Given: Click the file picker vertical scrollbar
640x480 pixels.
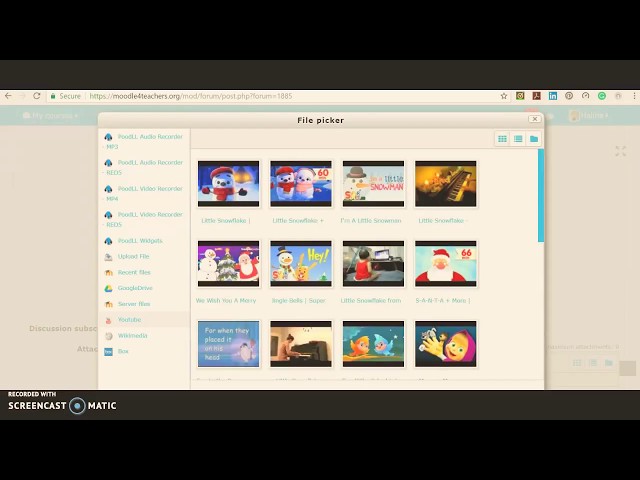Looking at the screenshot, I should (x=541, y=196).
